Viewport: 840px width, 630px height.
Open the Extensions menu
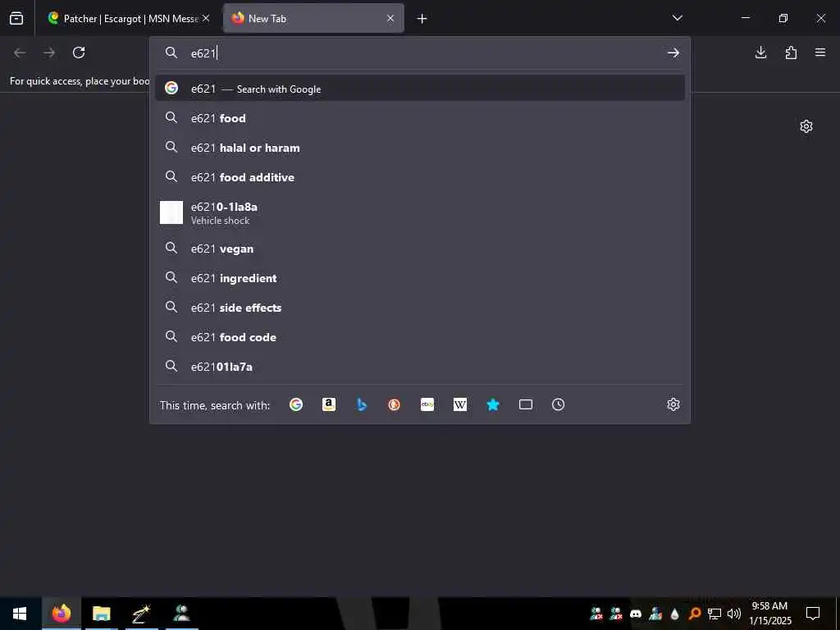791,52
